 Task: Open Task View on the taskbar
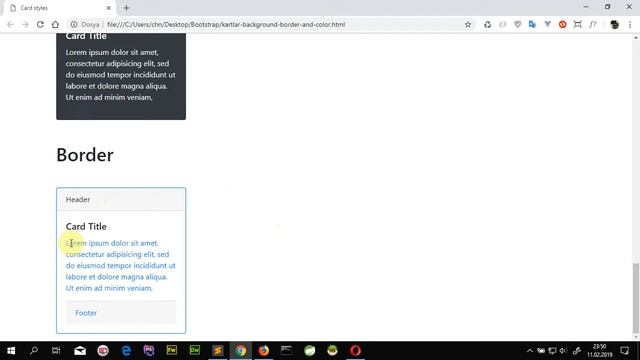point(56,351)
